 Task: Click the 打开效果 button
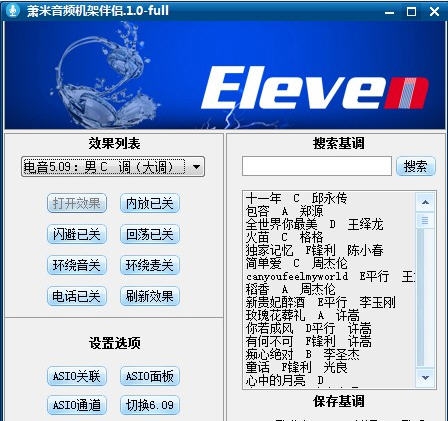[77, 203]
